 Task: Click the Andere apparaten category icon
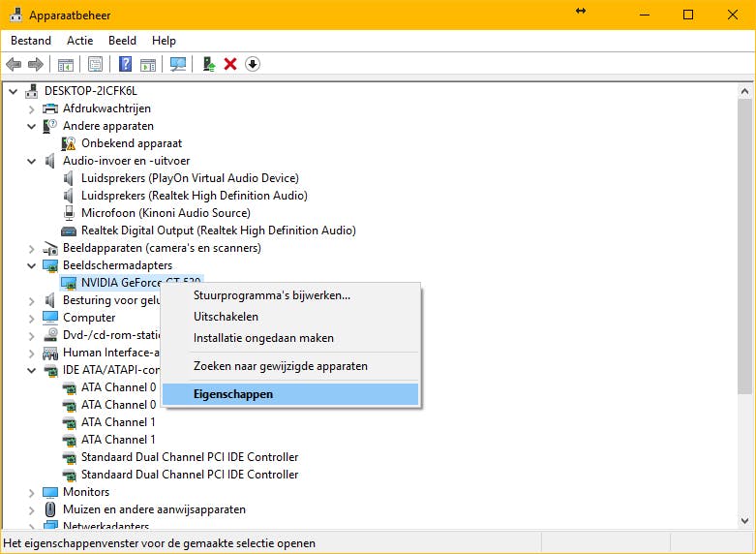[50, 126]
